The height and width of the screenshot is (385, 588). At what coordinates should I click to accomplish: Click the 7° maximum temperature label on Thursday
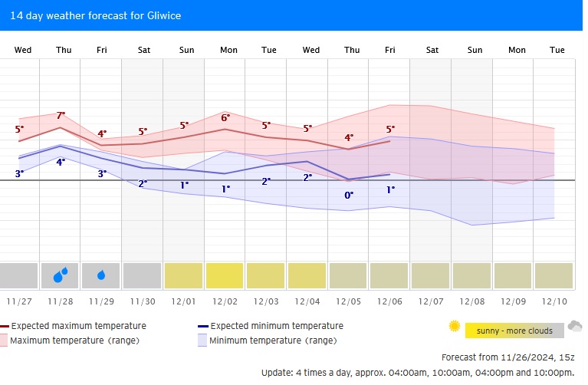click(61, 115)
